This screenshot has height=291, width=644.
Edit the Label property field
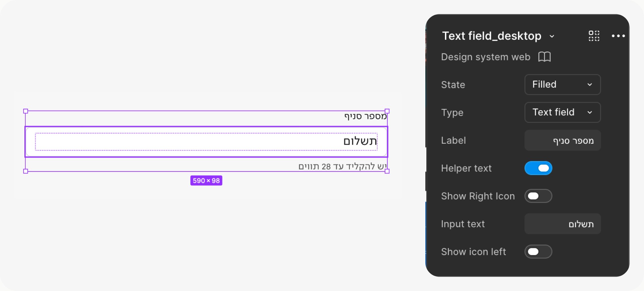coord(563,140)
